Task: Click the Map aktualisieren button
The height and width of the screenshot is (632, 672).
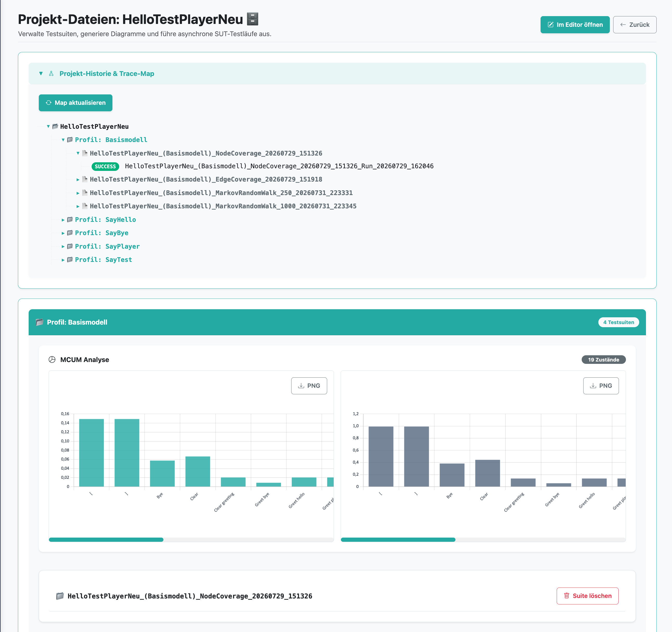Action: [x=76, y=103]
